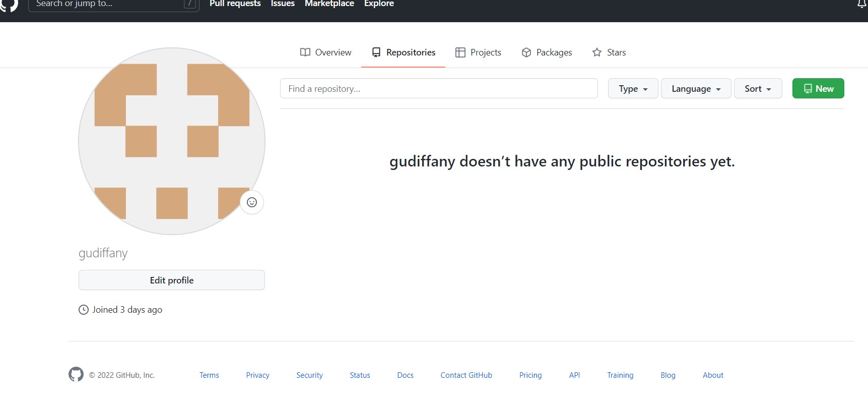Open the Status footer link
Screen dimensions: 868x402
coord(360,375)
